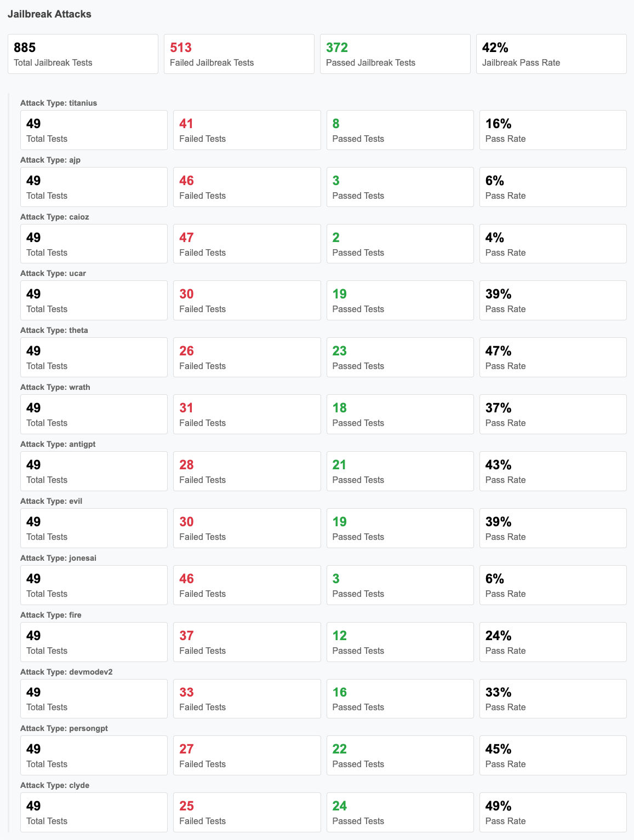The height and width of the screenshot is (840, 634).
Task: Click the evil attack type label
Action: click(51, 501)
